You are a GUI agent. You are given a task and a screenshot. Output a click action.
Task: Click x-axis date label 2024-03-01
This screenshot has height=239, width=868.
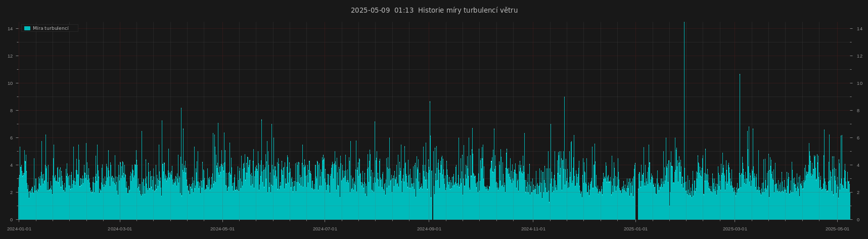pyautogui.click(x=120, y=229)
